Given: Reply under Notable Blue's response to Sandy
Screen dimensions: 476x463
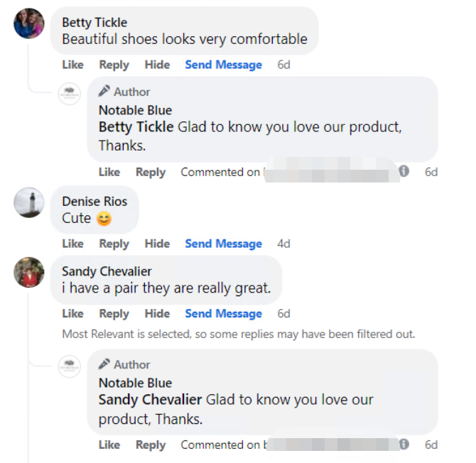Looking at the screenshot, I should 150,445.
